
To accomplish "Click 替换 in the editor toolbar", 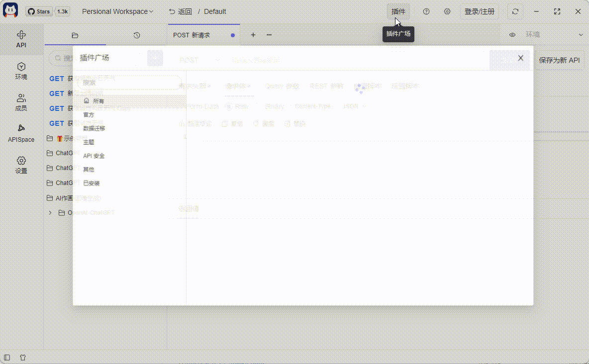I will tap(295, 124).
